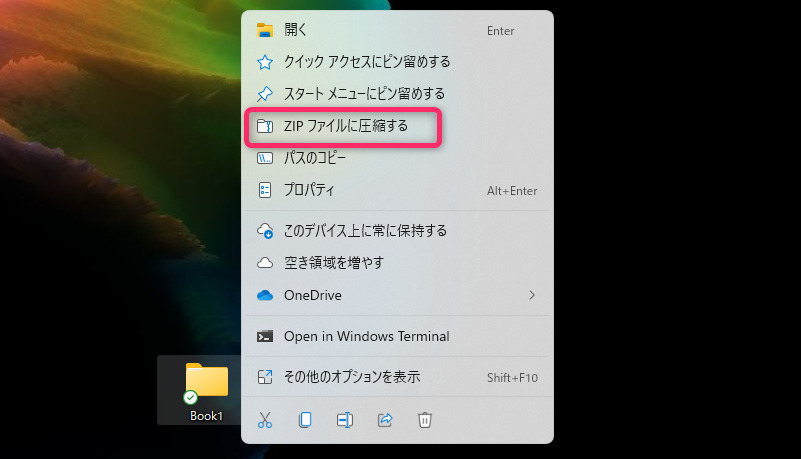Select クイック アクセスにピン留めする

click(397, 62)
